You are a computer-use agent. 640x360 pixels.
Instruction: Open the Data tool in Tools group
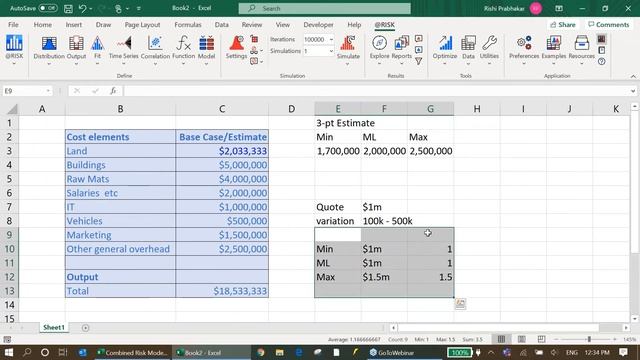tap(468, 47)
